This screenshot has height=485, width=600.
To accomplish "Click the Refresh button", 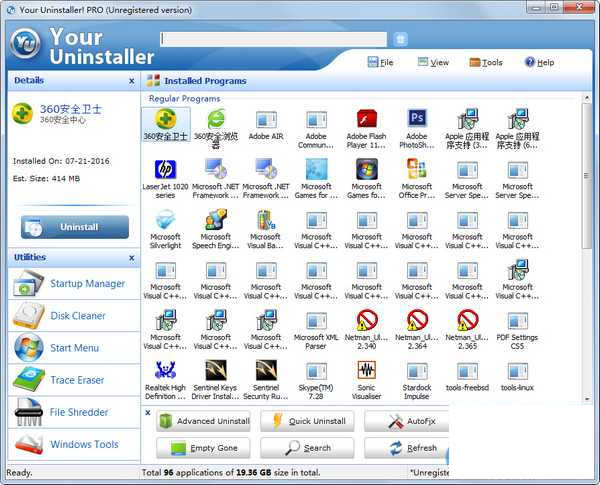I will 406,448.
